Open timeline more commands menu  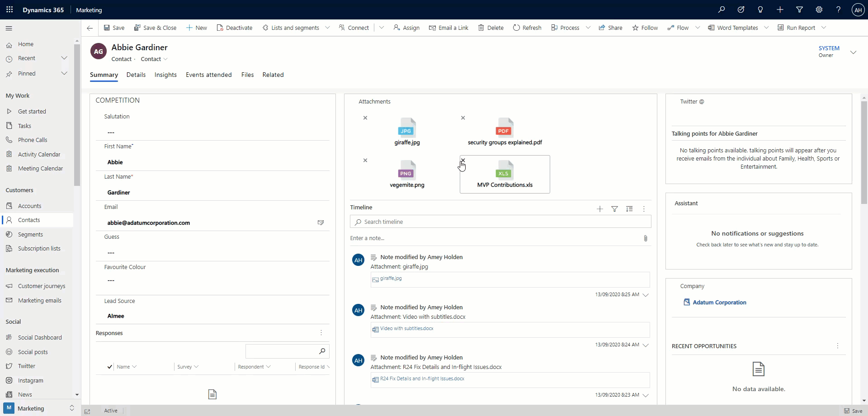tap(644, 209)
